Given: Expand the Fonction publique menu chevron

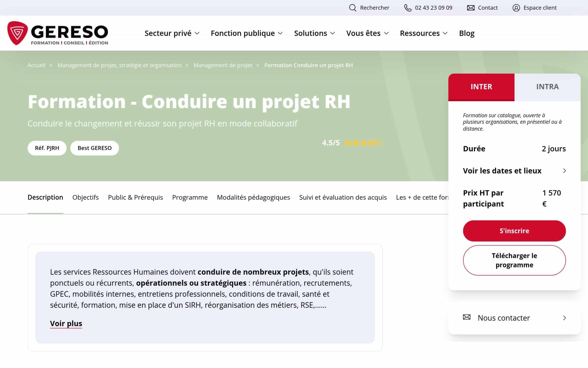Looking at the screenshot, I should pos(281,33).
